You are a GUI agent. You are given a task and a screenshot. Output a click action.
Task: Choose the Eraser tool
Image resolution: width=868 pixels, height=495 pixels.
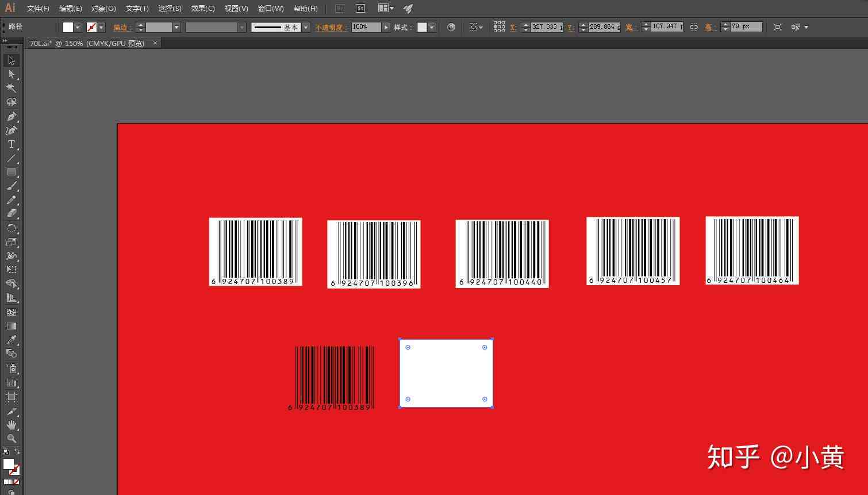pyautogui.click(x=11, y=214)
